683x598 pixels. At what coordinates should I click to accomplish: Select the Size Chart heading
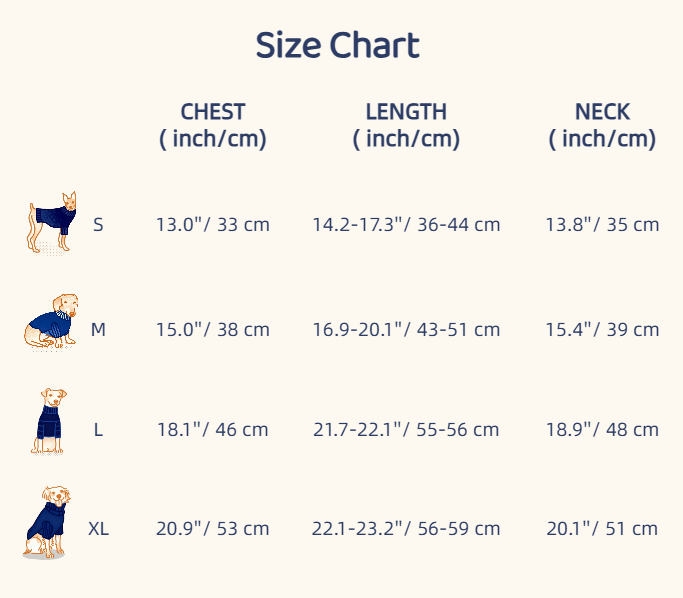click(337, 46)
